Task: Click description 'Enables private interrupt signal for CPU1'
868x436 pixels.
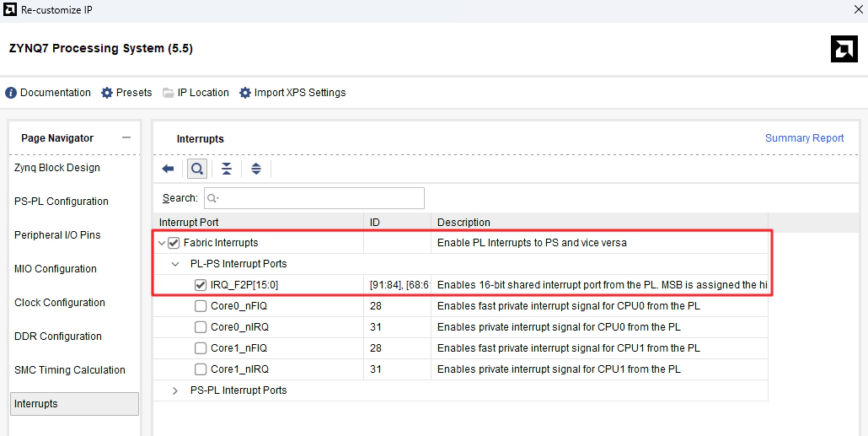Action: pyautogui.click(x=559, y=369)
